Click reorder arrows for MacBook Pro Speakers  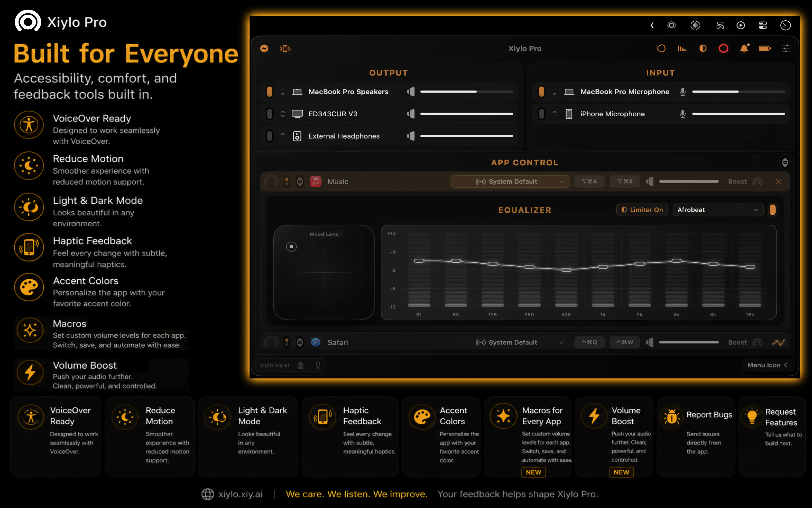point(283,92)
